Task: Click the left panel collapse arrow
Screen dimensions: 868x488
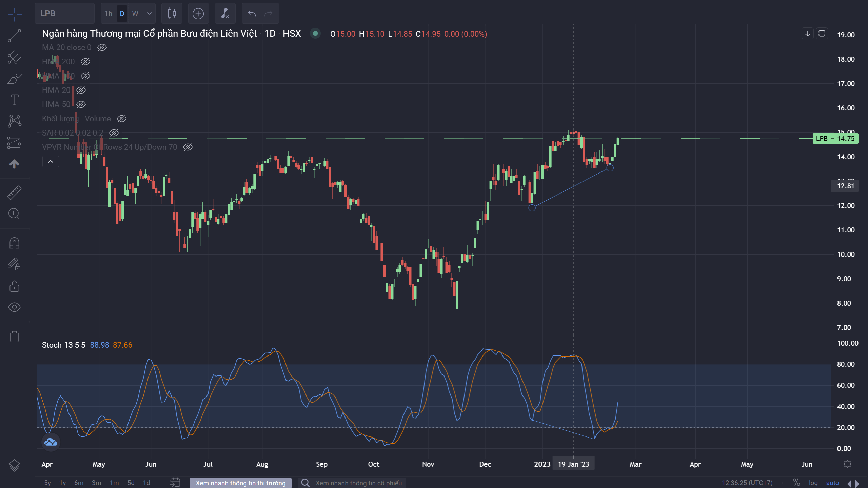Action: [849, 484]
